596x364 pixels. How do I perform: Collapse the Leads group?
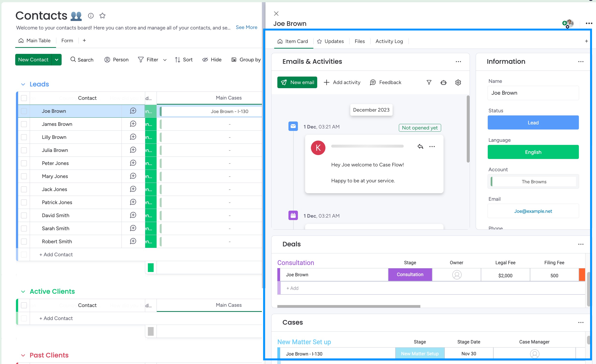coord(23,84)
